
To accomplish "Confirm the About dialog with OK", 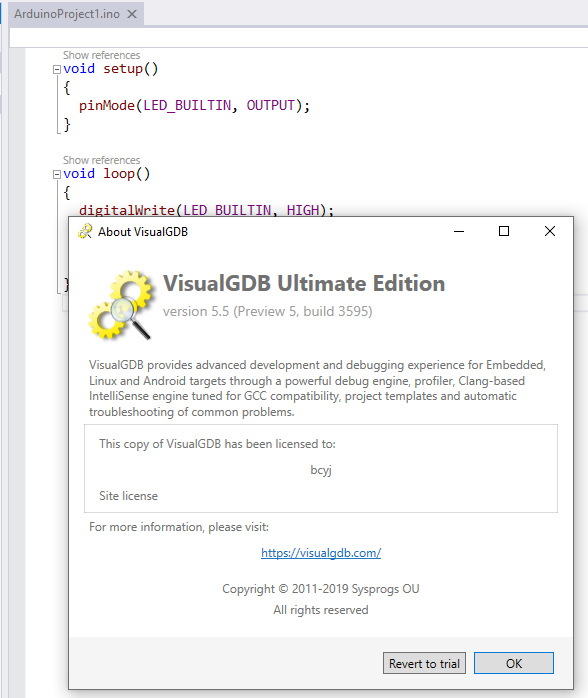I will [514, 663].
